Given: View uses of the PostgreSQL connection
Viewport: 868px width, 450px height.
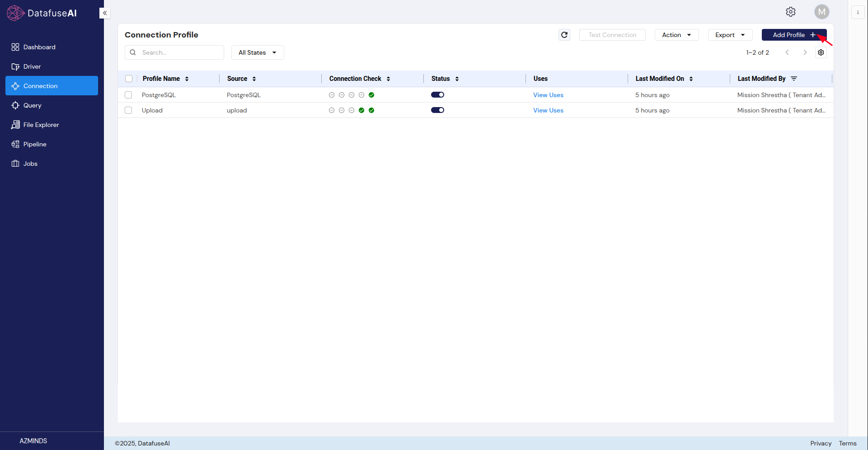Looking at the screenshot, I should pos(548,95).
